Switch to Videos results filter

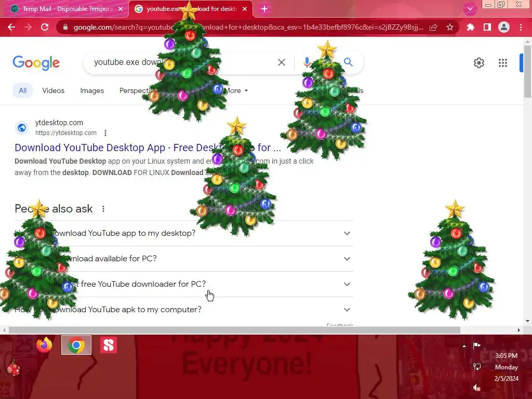point(54,90)
